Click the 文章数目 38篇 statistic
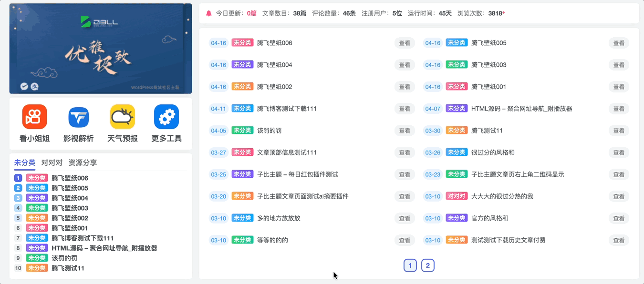The image size is (644, 284). point(284,13)
